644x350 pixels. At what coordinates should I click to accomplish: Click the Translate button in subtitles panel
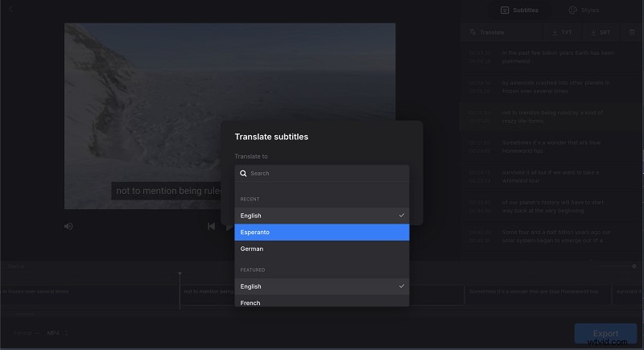(x=487, y=32)
